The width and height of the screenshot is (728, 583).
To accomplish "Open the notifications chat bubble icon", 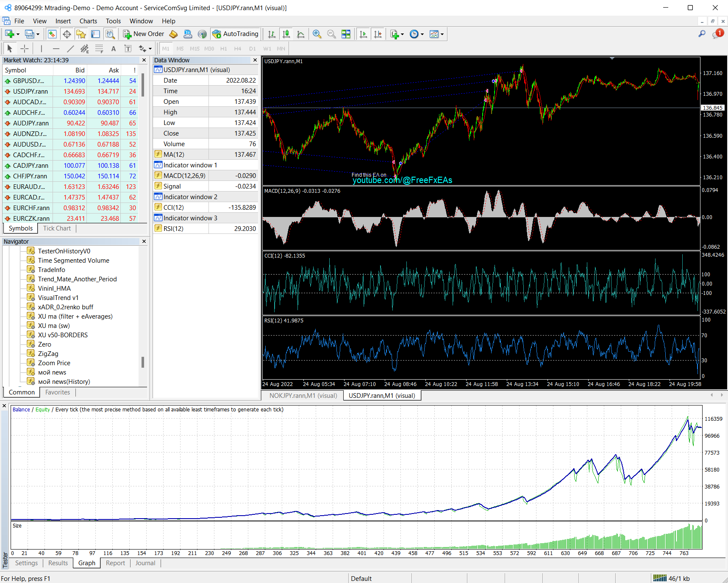I will click(718, 34).
